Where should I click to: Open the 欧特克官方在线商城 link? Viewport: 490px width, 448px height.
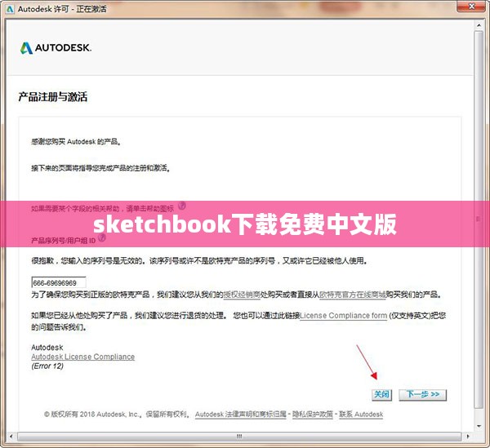pyautogui.click(x=353, y=295)
